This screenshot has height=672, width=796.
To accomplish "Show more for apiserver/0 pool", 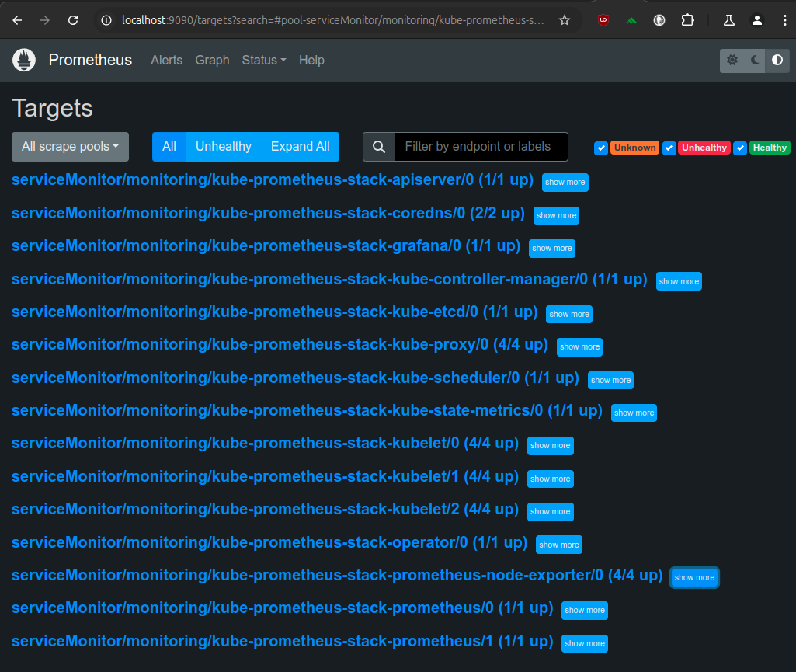I will tap(565, 182).
